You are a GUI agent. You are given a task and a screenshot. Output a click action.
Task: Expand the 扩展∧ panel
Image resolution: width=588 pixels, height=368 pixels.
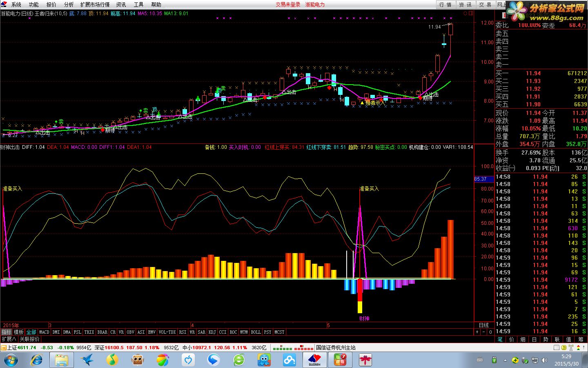[9, 339]
